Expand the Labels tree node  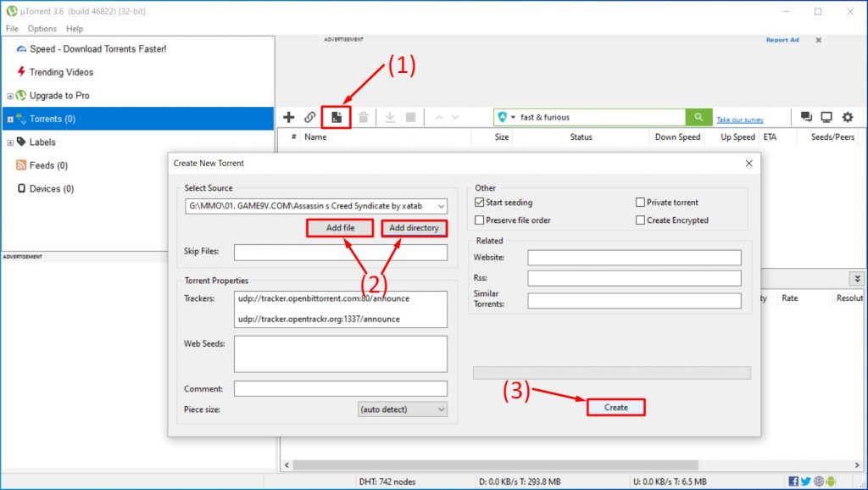pos(10,142)
